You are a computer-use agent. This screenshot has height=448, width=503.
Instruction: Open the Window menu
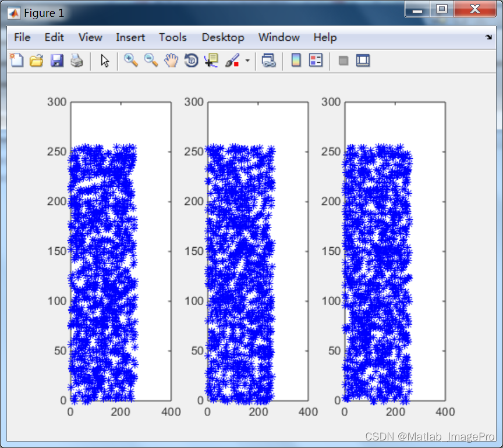coord(279,37)
